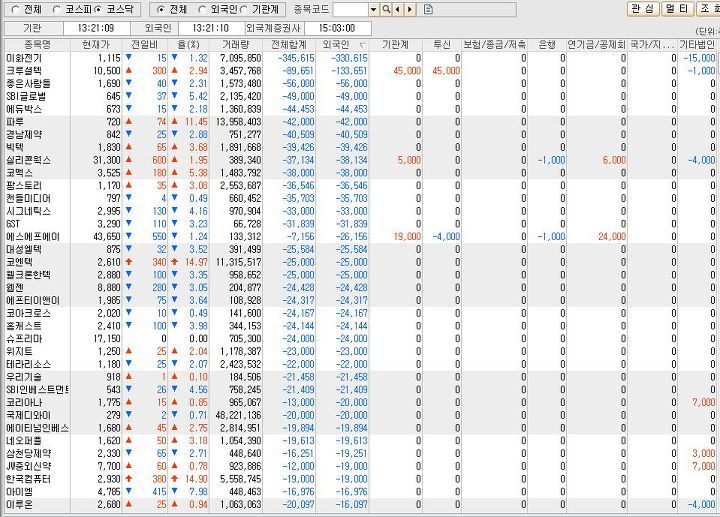Select the 코아크로스 stock row

point(360,313)
